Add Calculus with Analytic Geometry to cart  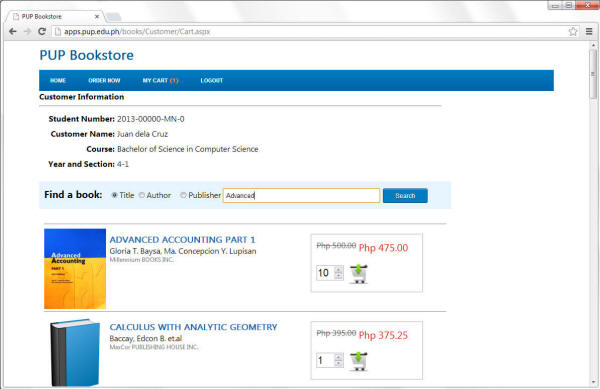[359, 361]
